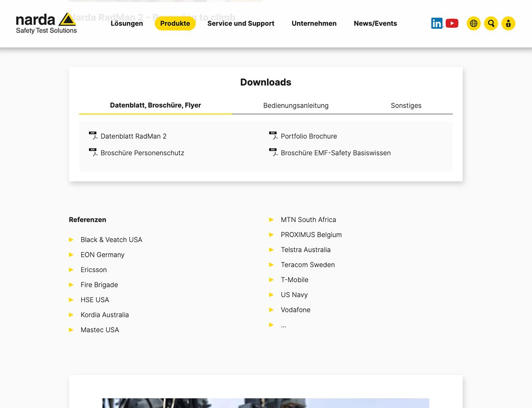Screen dimensions: 532x408
Task: Click the PDF icon beside Datenblatt RadMan 2
Action: point(93,135)
